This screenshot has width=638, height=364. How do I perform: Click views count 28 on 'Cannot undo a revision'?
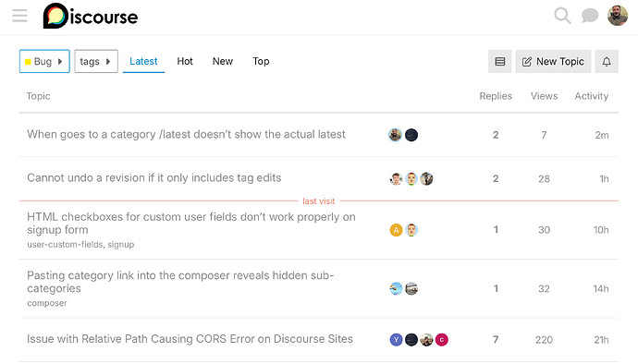[544, 179]
